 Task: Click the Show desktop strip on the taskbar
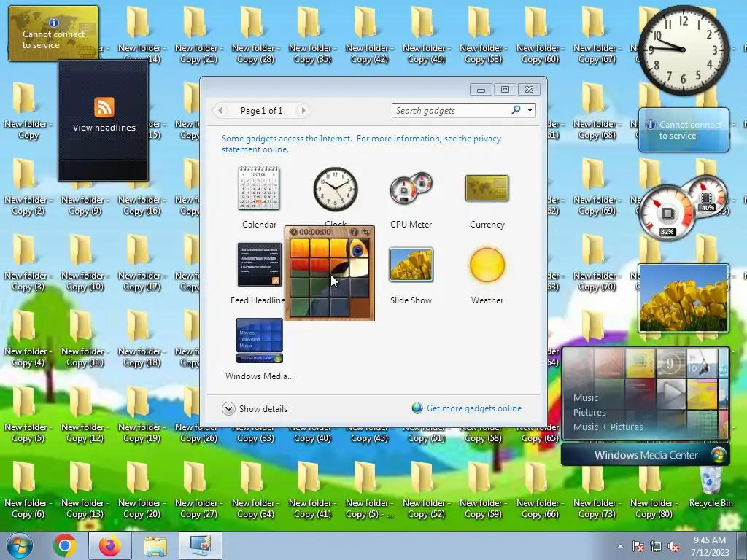click(x=743, y=545)
